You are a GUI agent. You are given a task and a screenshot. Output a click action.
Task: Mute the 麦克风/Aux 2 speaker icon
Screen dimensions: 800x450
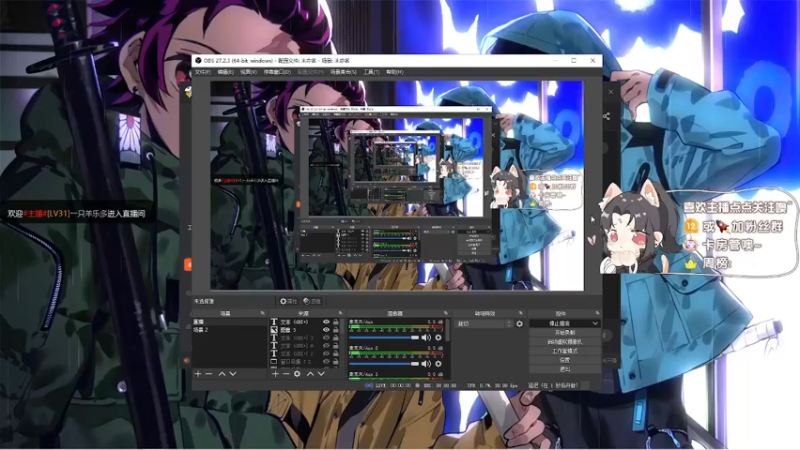tap(427, 363)
